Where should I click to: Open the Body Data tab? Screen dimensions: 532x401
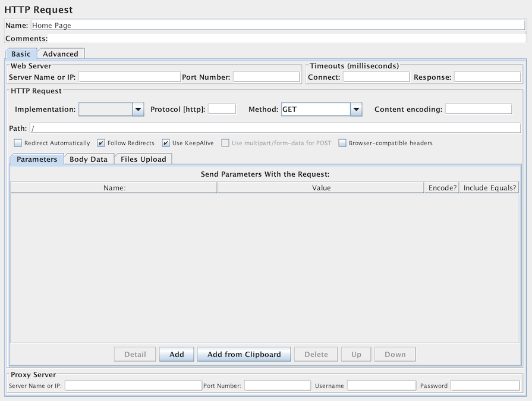pos(89,159)
